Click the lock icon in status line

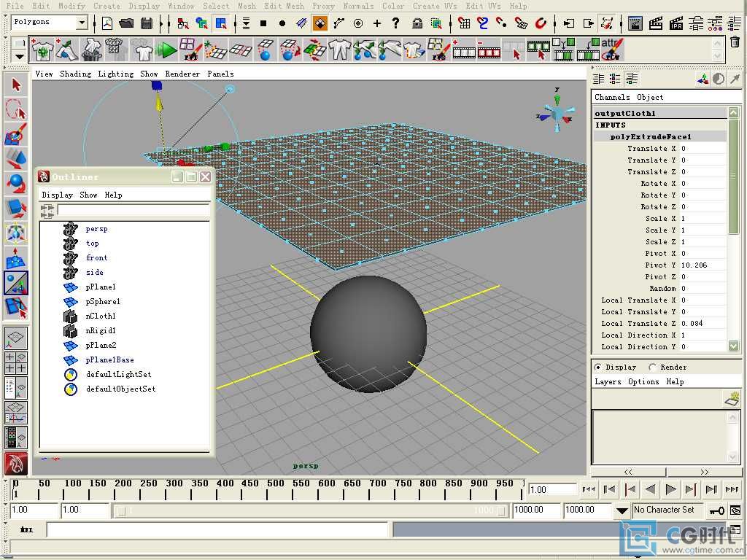point(417,23)
